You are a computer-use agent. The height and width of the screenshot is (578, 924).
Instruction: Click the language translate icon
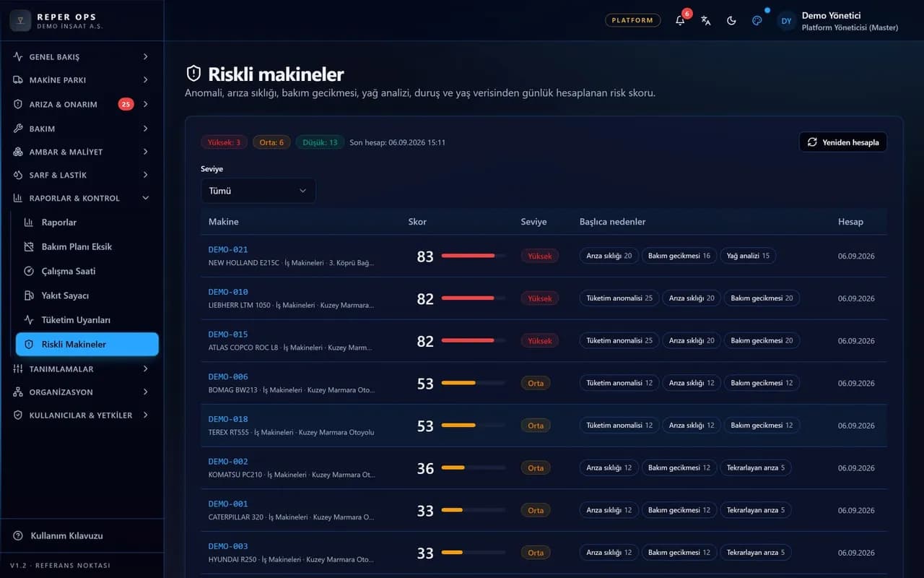click(x=706, y=20)
